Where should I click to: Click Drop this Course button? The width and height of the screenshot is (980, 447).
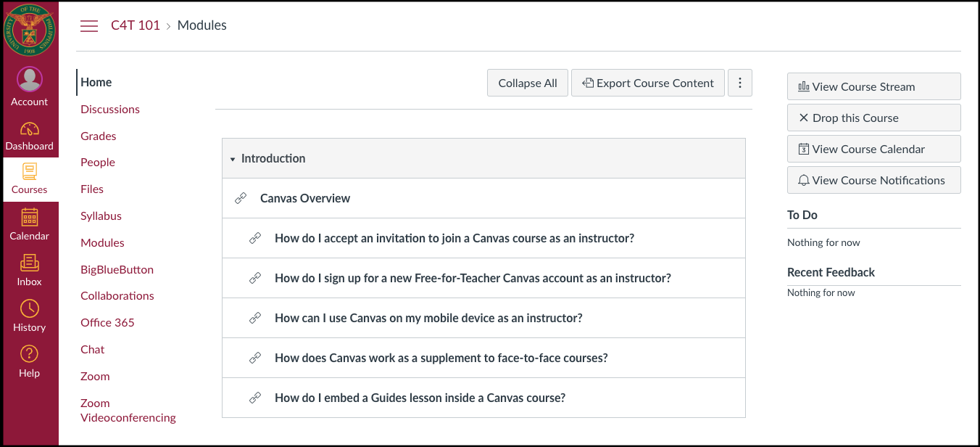click(874, 118)
